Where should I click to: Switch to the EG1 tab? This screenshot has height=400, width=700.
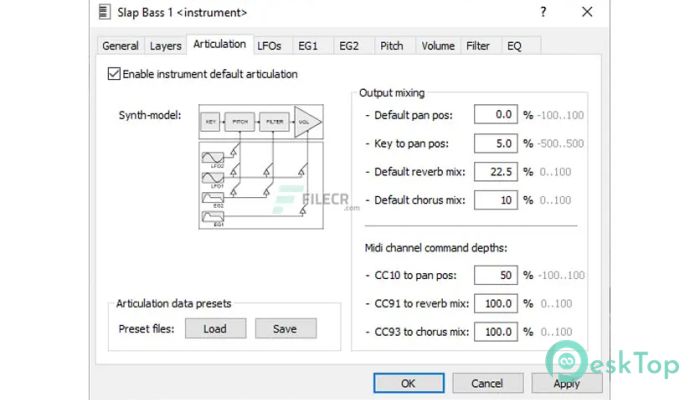click(x=308, y=46)
